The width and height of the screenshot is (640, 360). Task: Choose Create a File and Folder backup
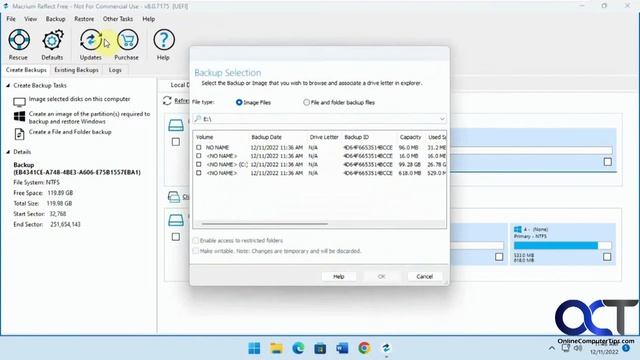[x=70, y=132]
